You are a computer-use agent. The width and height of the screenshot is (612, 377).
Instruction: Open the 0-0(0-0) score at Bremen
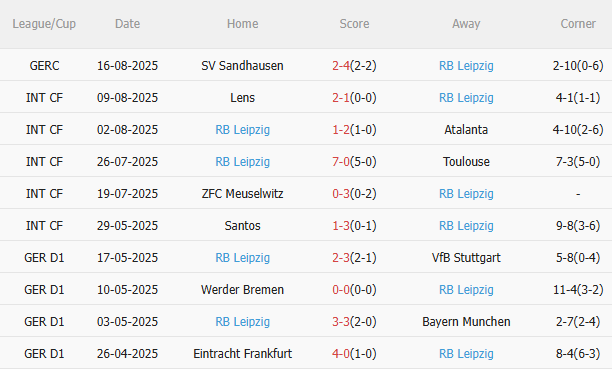(354, 290)
